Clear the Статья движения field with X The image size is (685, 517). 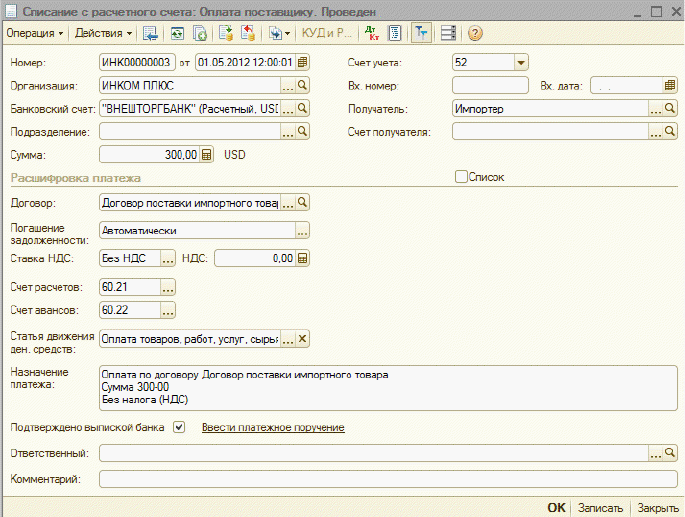[x=303, y=339]
